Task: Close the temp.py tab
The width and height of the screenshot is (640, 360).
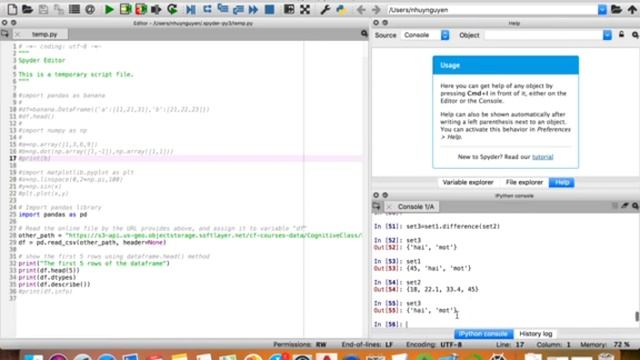Action: [x=18, y=34]
